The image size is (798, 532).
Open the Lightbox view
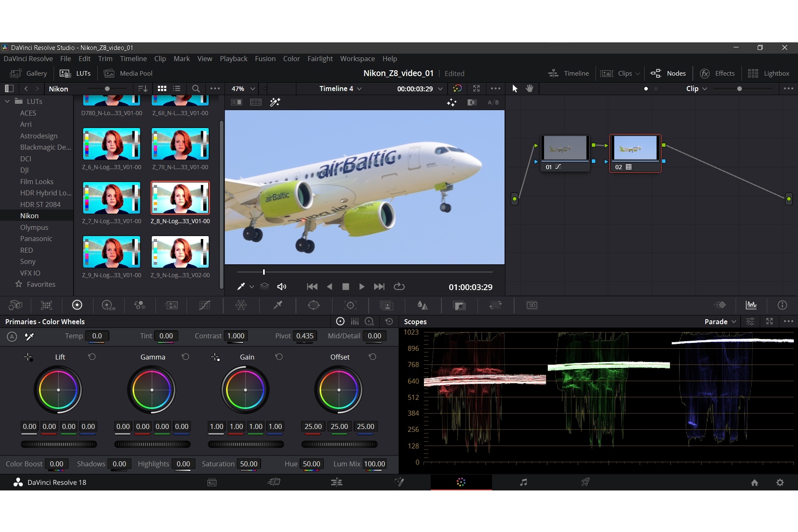pyautogui.click(x=768, y=74)
